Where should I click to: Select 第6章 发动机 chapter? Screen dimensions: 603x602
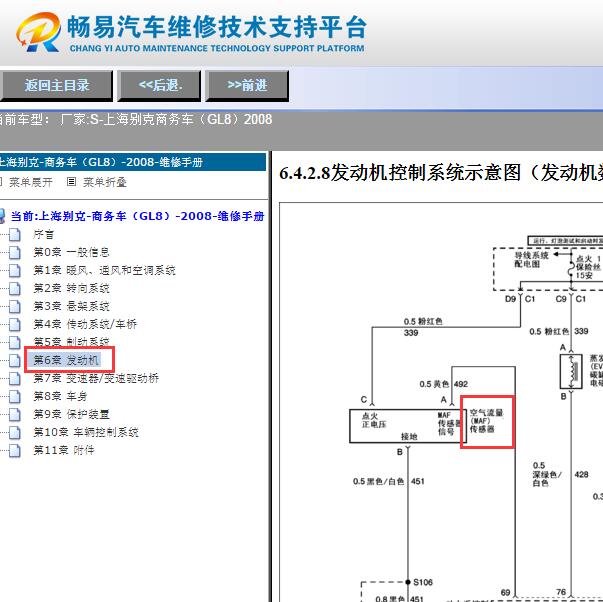[65, 360]
